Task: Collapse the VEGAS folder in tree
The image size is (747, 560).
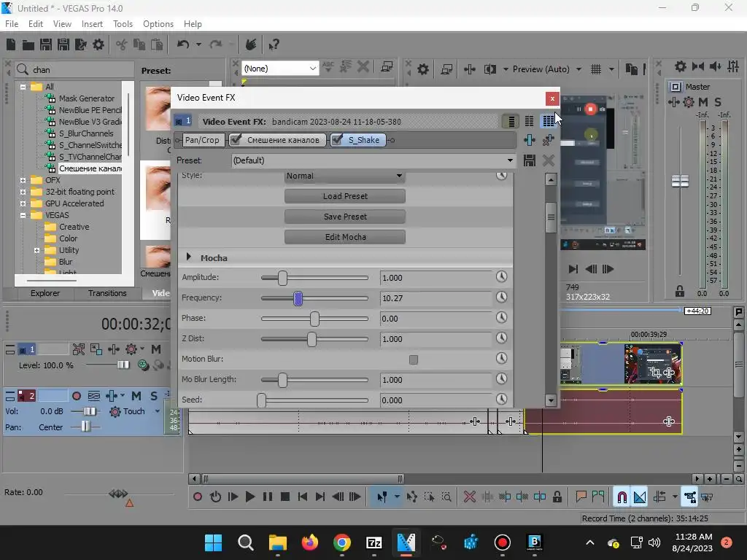Action: click(23, 215)
